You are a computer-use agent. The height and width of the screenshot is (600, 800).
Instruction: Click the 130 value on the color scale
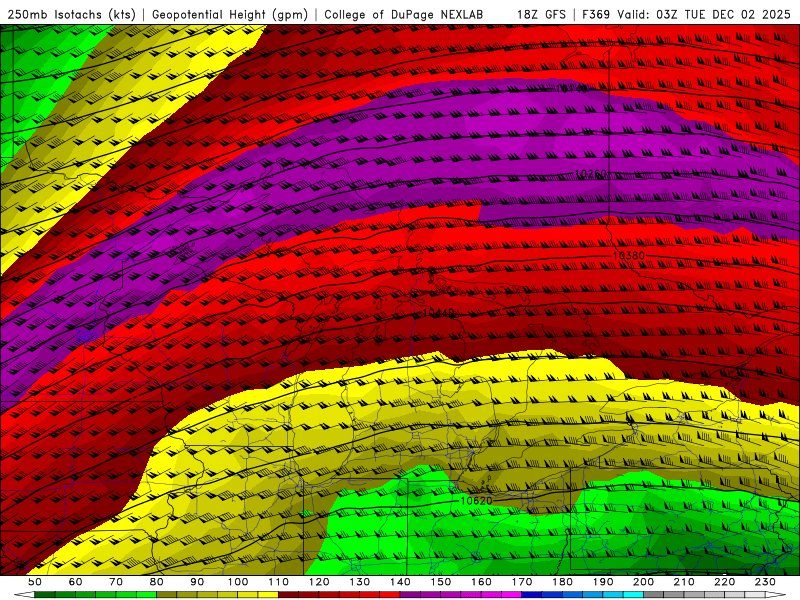coord(360,582)
